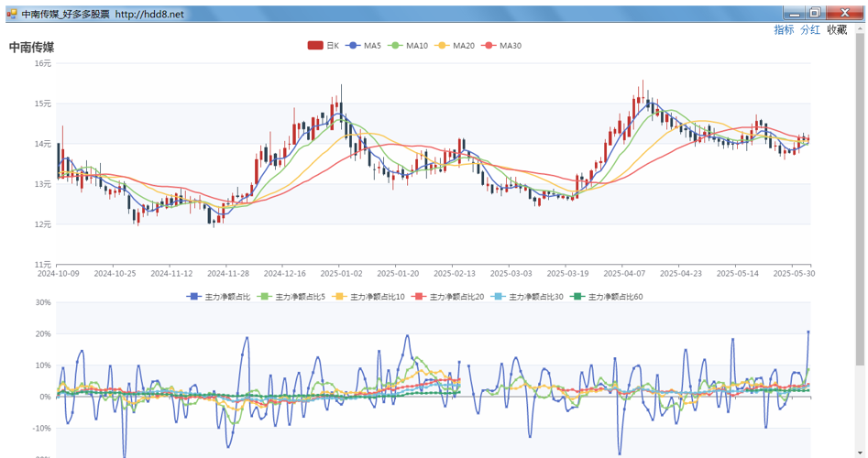Click the 收藏 favorite link
The image size is (868, 458).
837,30
